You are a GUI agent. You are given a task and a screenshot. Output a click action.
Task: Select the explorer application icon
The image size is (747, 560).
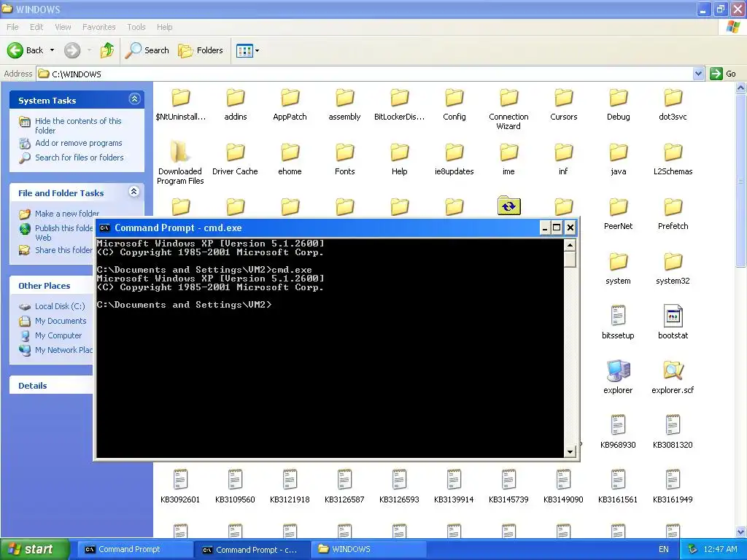click(619, 370)
